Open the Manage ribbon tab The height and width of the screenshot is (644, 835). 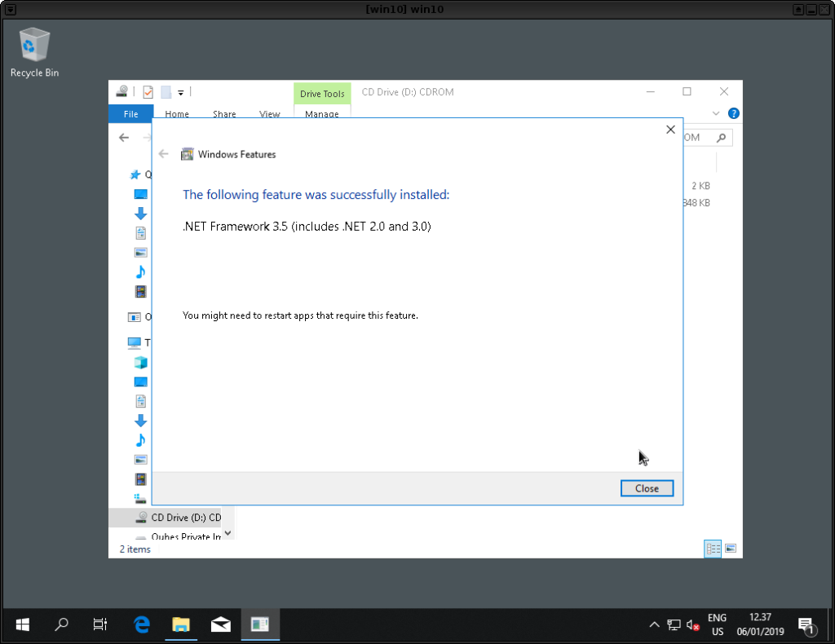(x=321, y=114)
